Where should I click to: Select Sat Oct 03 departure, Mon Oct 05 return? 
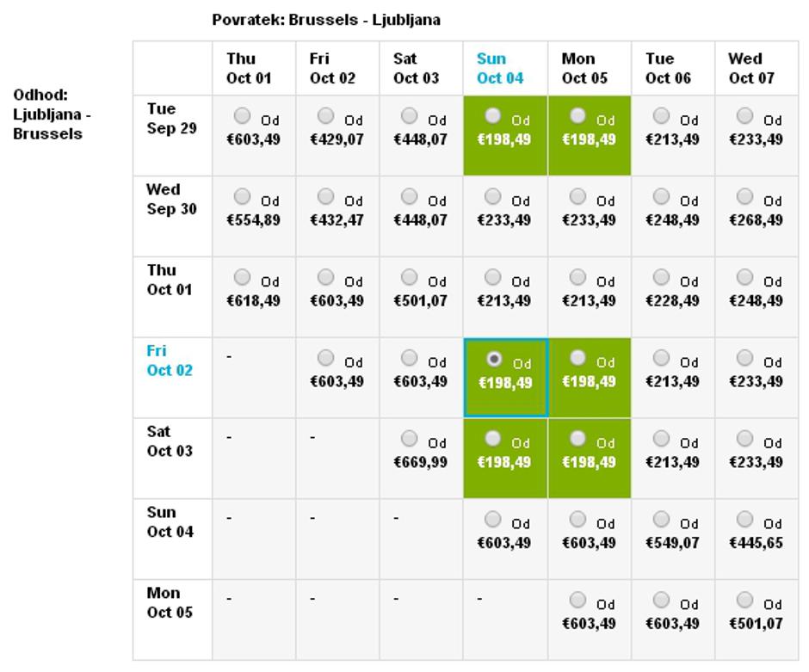tap(577, 438)
